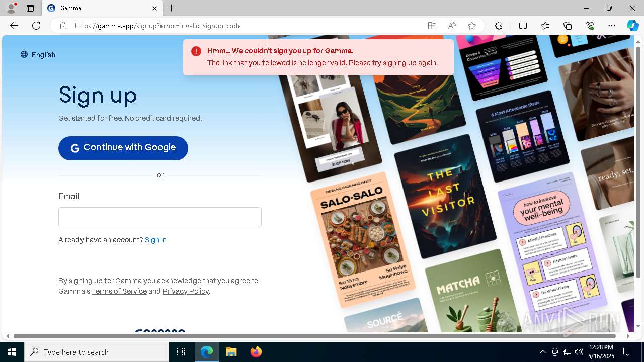Viewport: 644px width, 362px height.
Task: Open the volume speaker control
Action: click(579, 352)
